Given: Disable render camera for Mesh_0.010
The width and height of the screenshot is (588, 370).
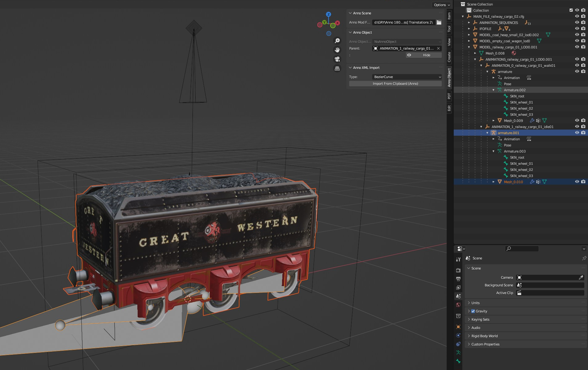Looking at the screenshot, I should point(583,182).
